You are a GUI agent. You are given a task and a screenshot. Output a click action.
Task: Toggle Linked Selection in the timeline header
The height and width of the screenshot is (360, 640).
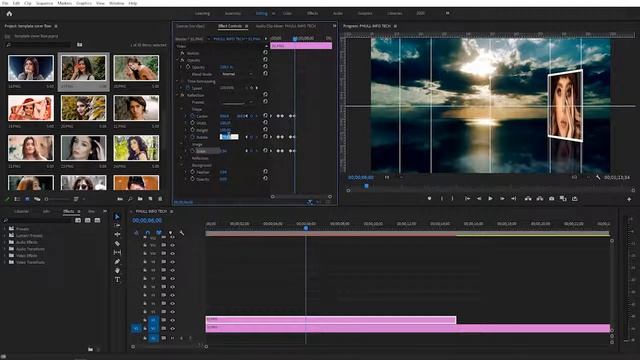tap(159, 233)
